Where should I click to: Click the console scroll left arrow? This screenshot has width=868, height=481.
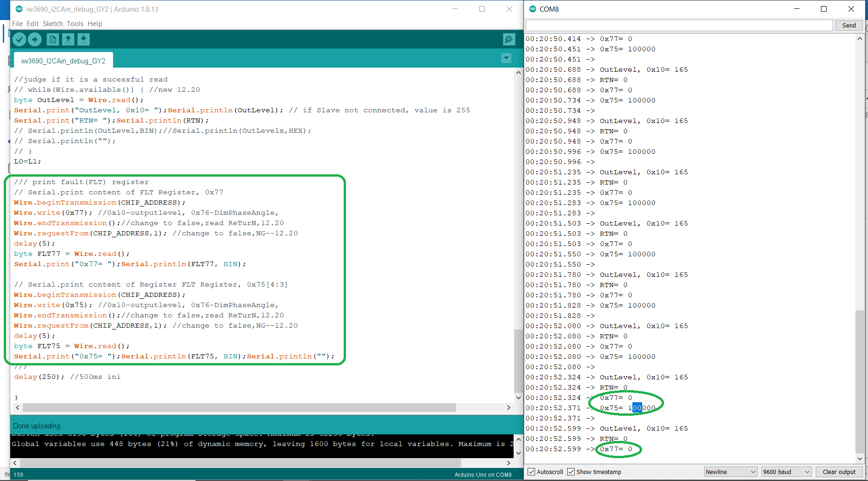click(x=15, y=463)
